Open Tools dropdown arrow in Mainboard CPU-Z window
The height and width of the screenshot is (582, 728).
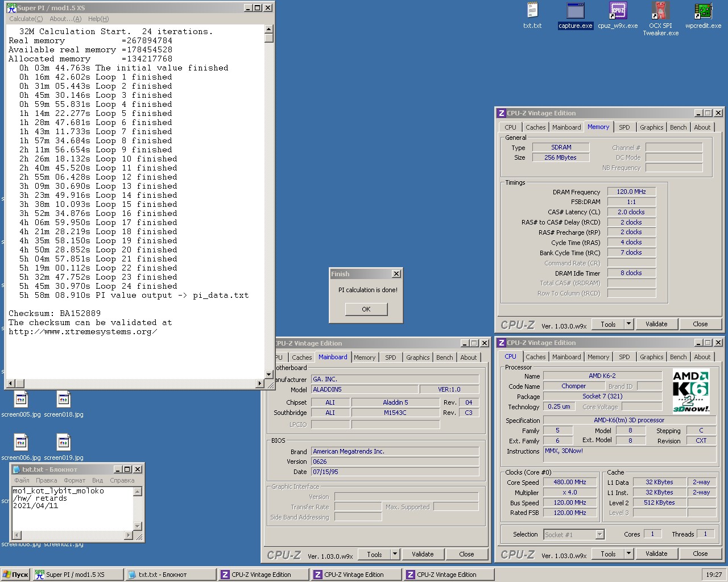(395, 554)
